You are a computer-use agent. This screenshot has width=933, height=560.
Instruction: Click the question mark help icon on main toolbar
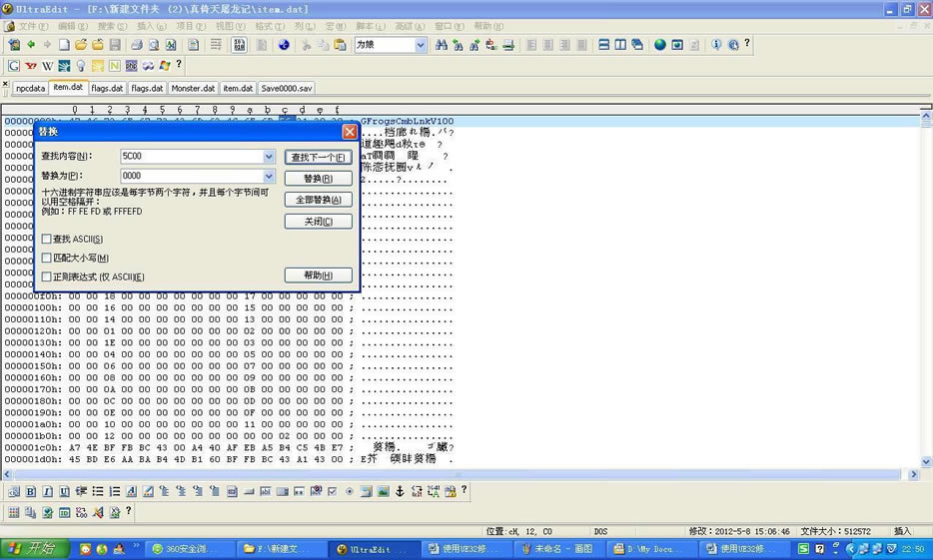[x=747, y=43]
